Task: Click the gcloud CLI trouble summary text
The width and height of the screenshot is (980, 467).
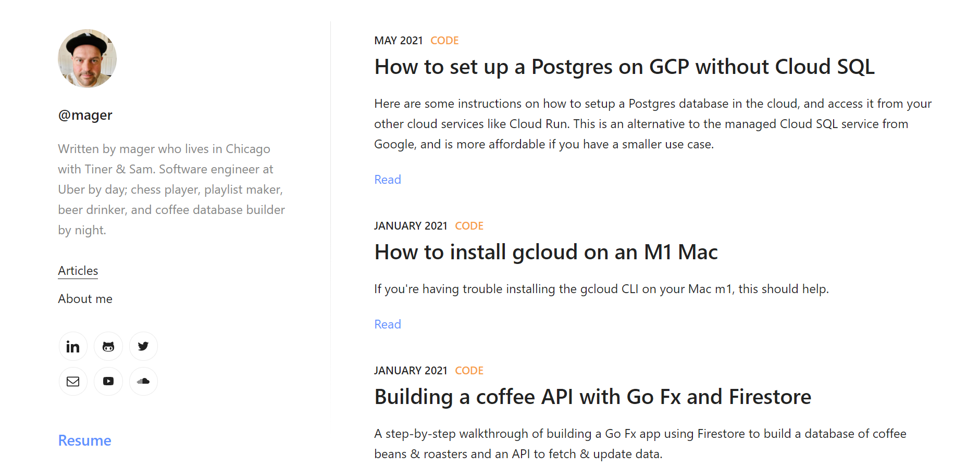Action: pos(601,289)
